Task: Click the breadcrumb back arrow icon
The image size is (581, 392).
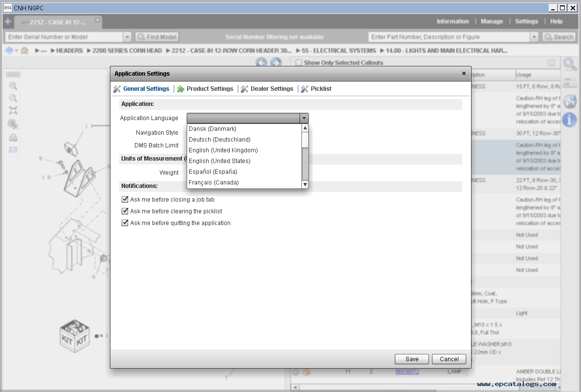Action: tap(9, 50)
